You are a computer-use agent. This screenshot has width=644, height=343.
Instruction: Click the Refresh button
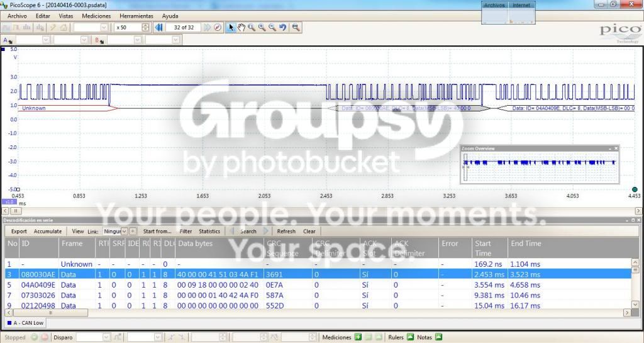pyautogui.click(x=286, y=231)
